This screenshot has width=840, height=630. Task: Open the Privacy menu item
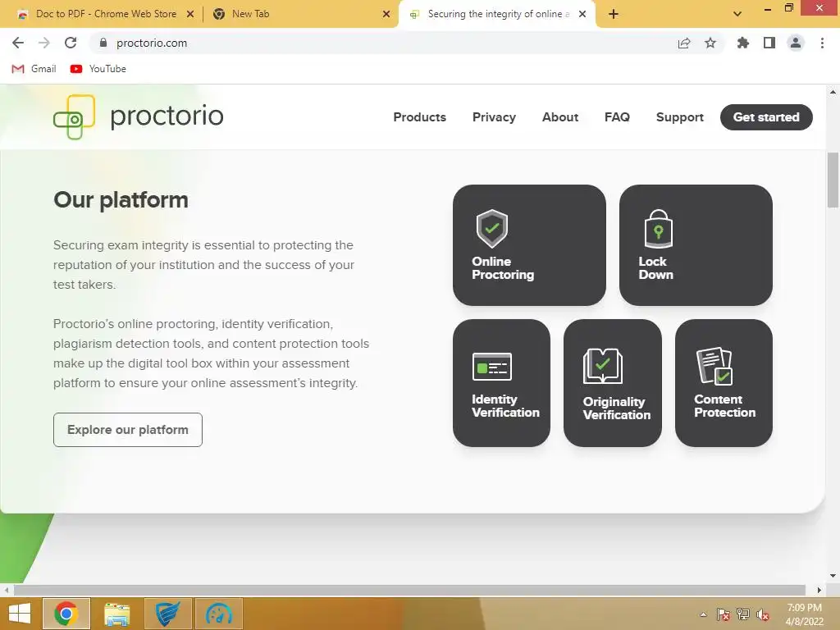coord(494,117)
